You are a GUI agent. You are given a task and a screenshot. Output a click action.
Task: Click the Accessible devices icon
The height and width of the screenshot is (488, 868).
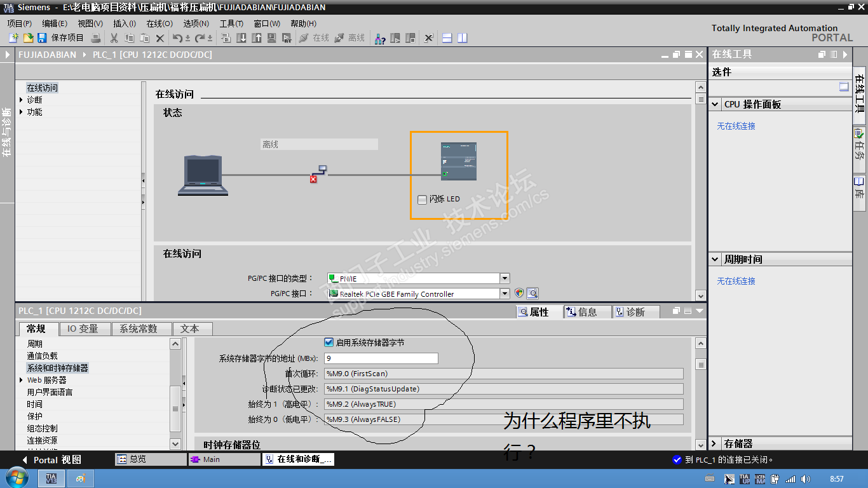(x=380, y=38)
